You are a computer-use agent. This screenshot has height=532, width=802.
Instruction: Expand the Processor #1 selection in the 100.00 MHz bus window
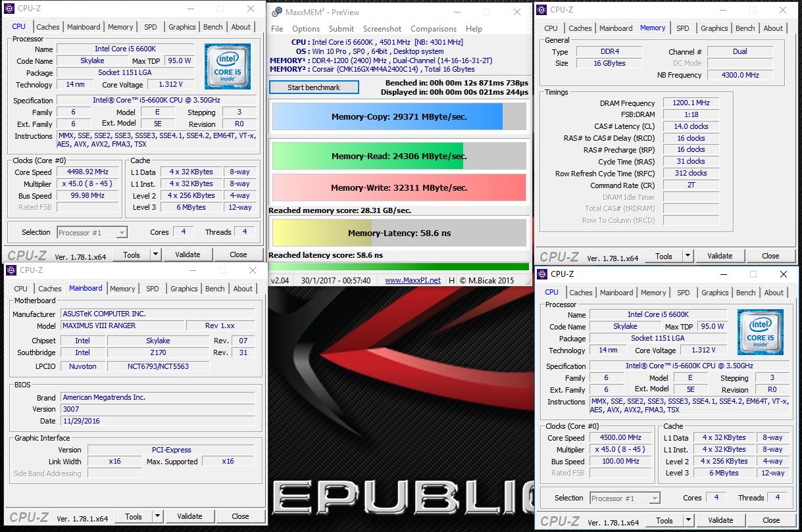(x=655, y=498)
